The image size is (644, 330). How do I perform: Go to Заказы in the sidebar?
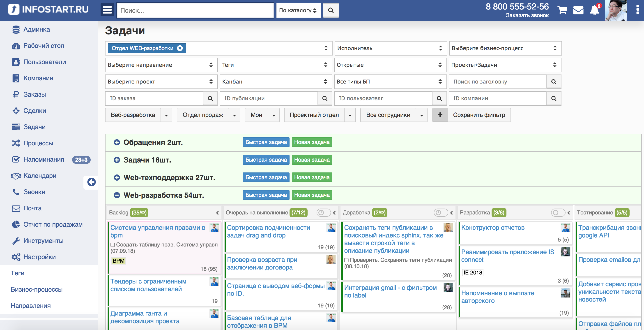pyautogui.click(x=34, y=95)
